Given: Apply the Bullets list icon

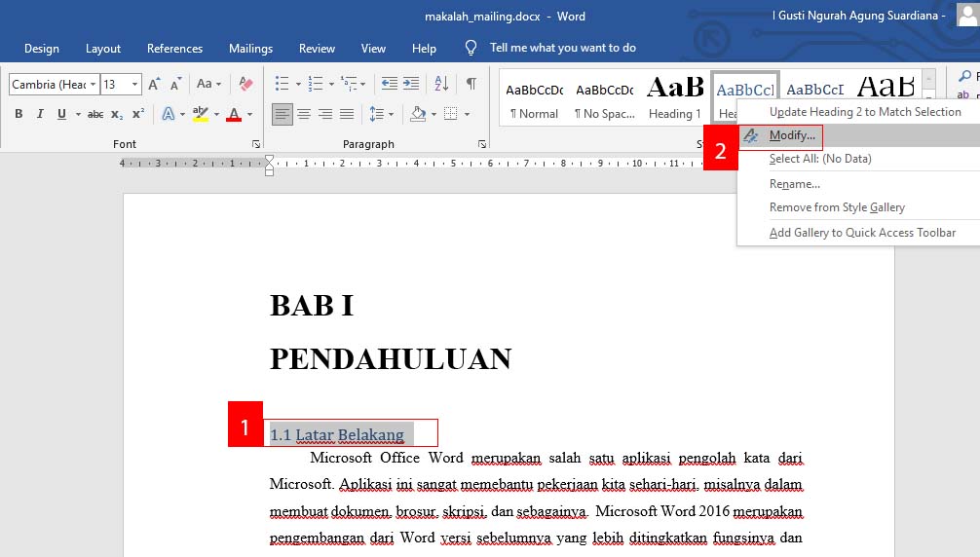Looking at the screenshot, I should [x=283, y=83].
